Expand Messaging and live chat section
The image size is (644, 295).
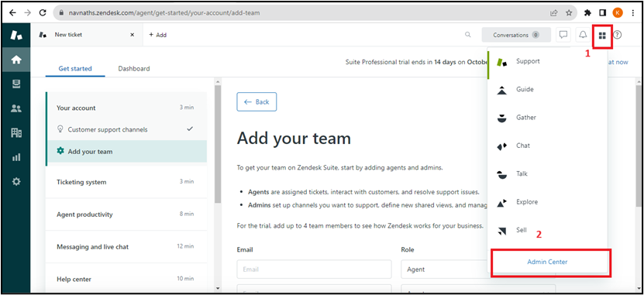(x=126, y=246)
